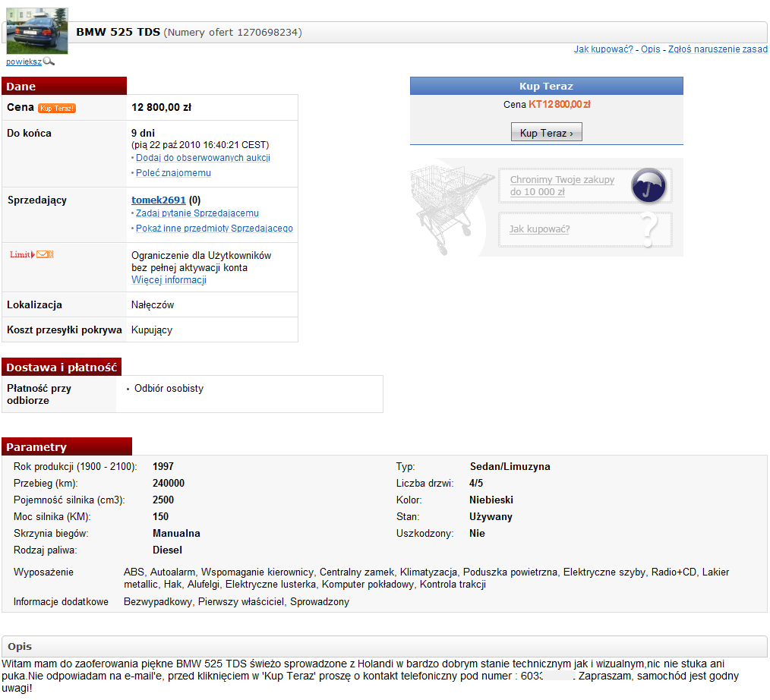This screenshot has width=770, height=700.
Task: Click mileage value 240000
Action: pyautogui.click(x=169, y=483)
